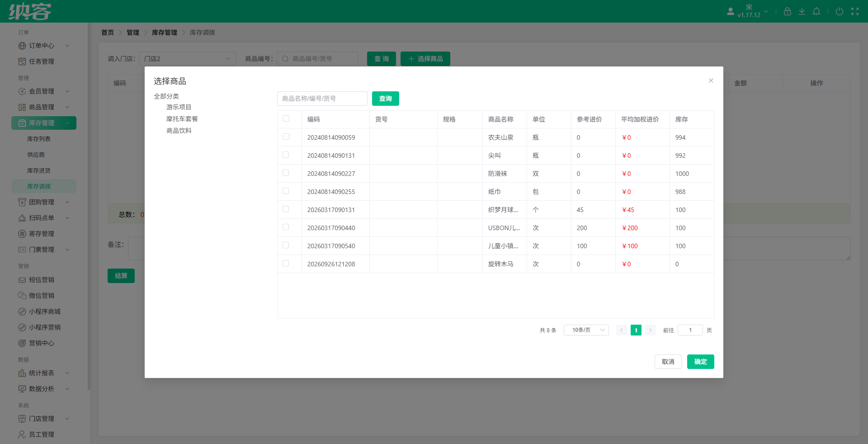
Task: Check the box for code 20260317090540
Action: pyautogui.click(x=286, y=245)
